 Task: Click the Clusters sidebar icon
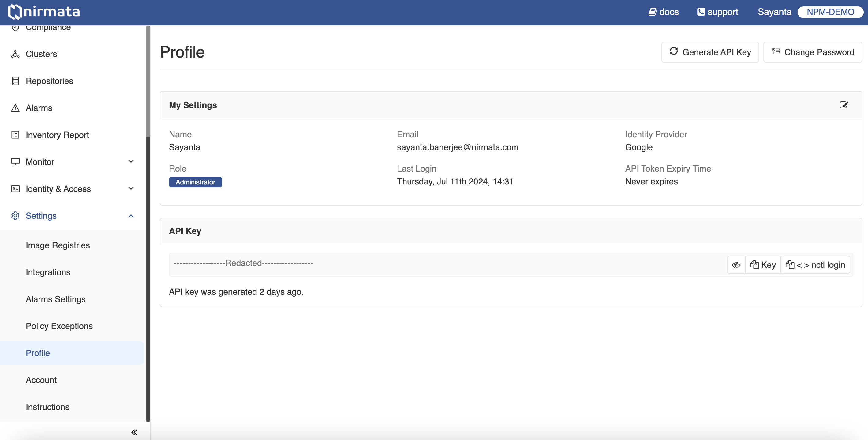coord(15,54)
